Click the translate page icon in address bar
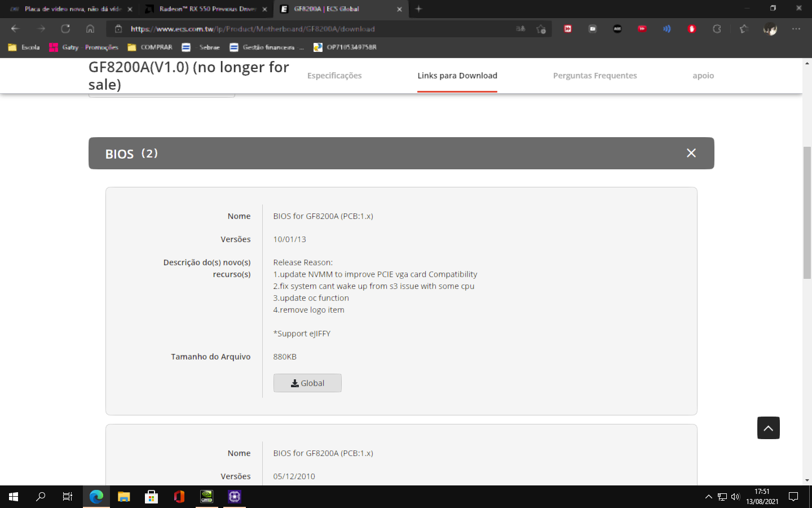812x508 pixels. [520, 29]
